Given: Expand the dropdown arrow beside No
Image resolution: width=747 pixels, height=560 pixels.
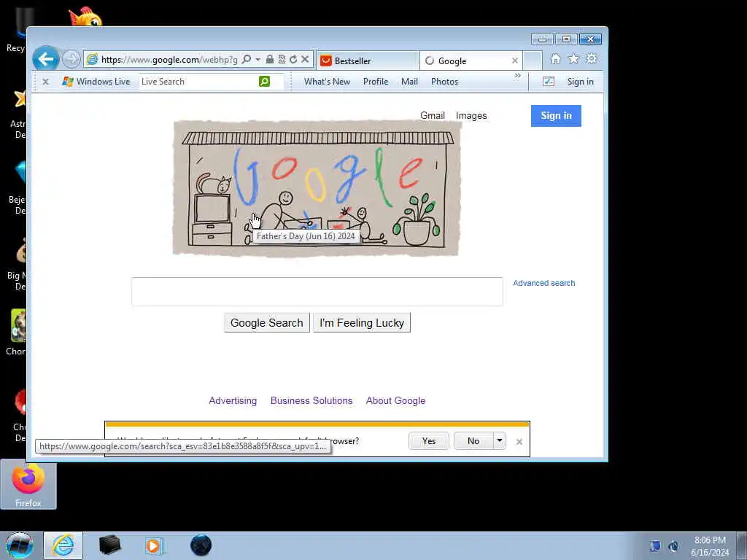Looking at the screenshot, I should coord(499,441).
